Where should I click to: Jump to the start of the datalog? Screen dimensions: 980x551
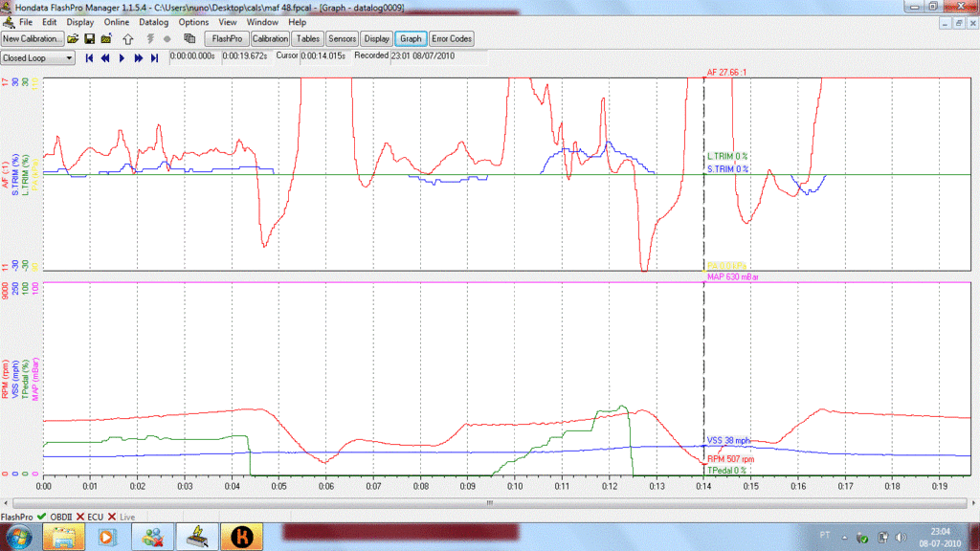tap(90, 58)
